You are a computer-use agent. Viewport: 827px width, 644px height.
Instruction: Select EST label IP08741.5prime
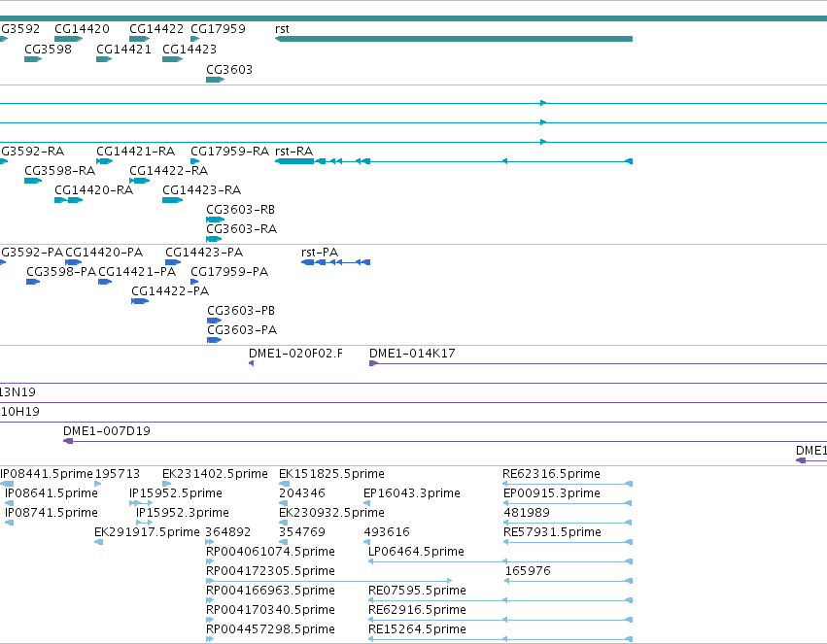(52, 513)
